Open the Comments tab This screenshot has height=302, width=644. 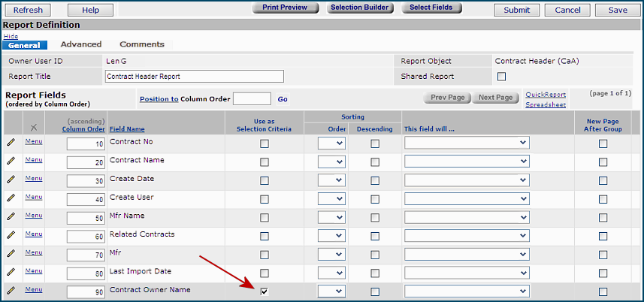coord(141,44)
